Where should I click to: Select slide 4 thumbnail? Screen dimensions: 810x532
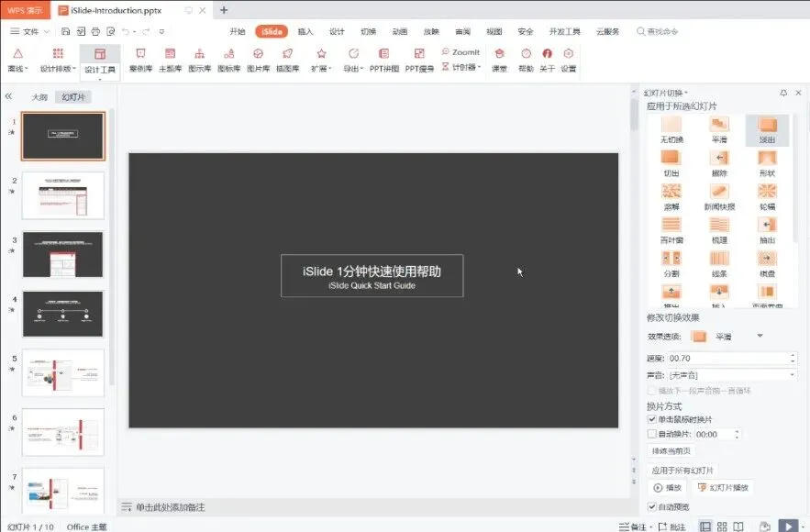coord(63,314)
